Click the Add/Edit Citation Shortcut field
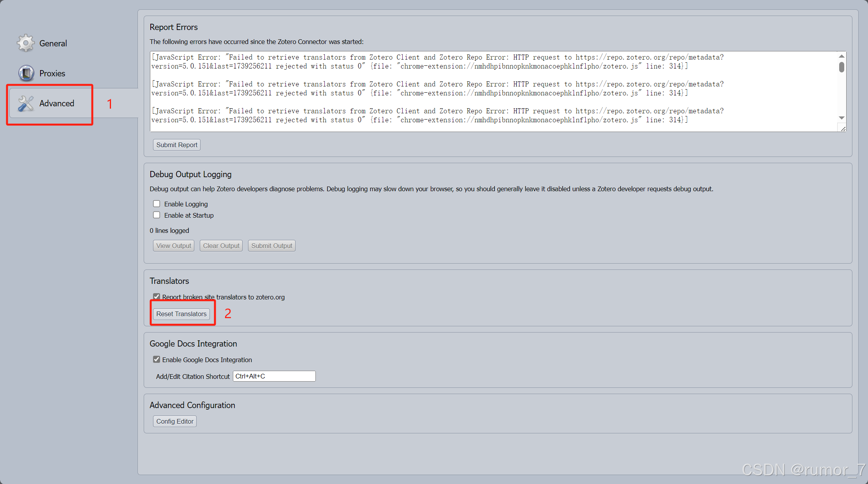Viewport: 868px width, 484px height. (274, 376)
